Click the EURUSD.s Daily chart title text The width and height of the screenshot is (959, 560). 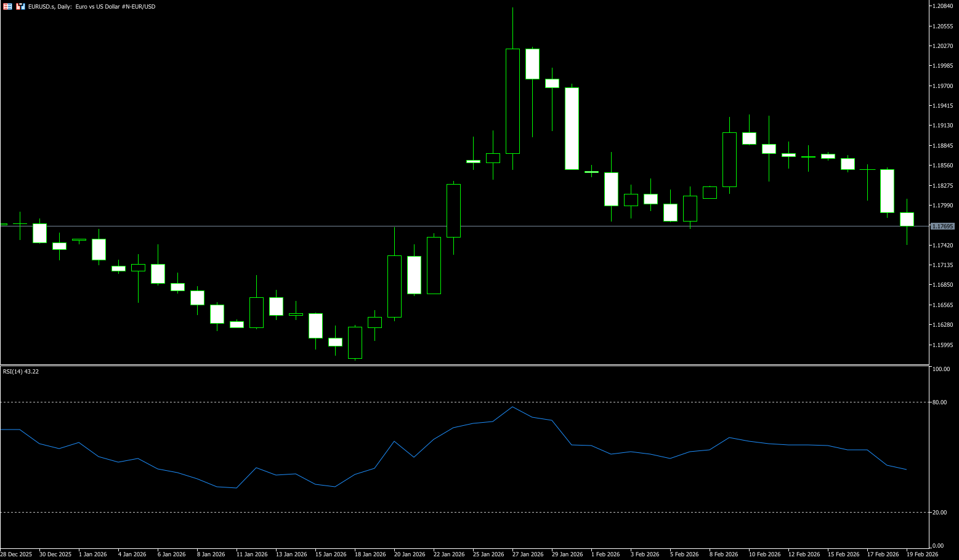pos(92,6)
